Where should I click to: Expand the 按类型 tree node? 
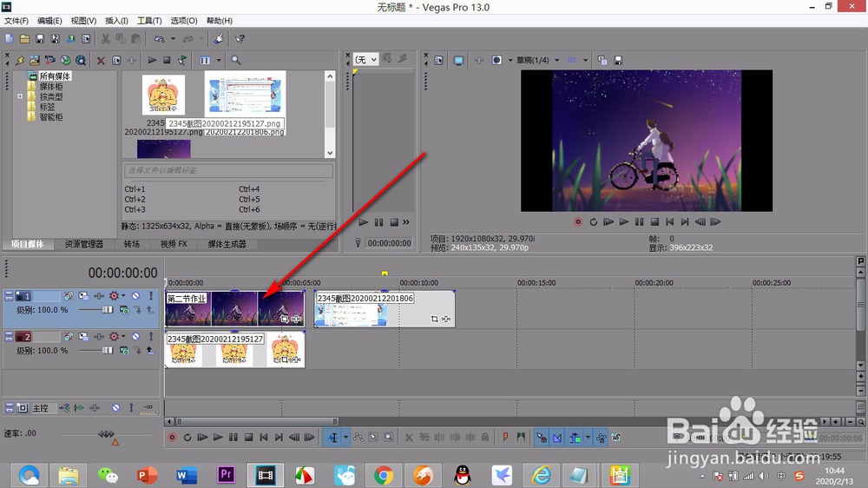[x=20, y=96]
